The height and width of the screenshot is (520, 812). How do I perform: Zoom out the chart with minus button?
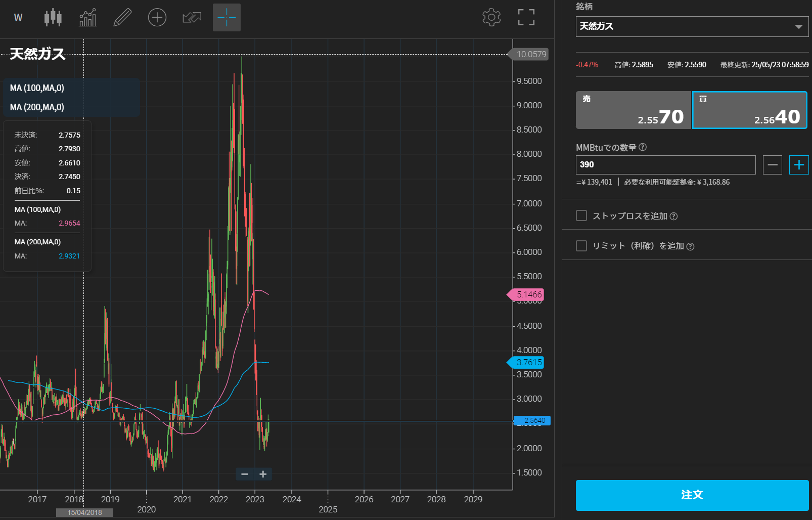245,474
